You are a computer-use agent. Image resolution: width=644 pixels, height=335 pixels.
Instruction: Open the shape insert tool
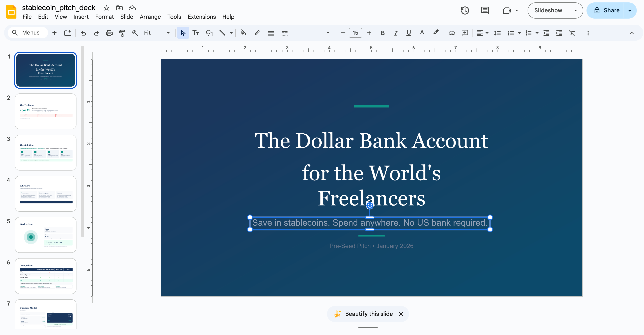click(209, 33)
